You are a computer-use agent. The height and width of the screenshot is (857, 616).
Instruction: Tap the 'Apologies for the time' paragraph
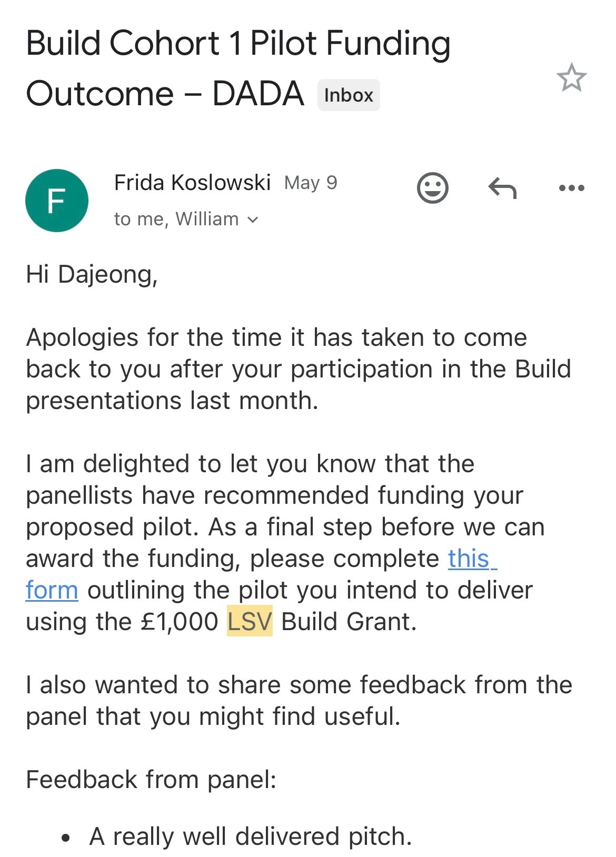click(x=297, y=369)
